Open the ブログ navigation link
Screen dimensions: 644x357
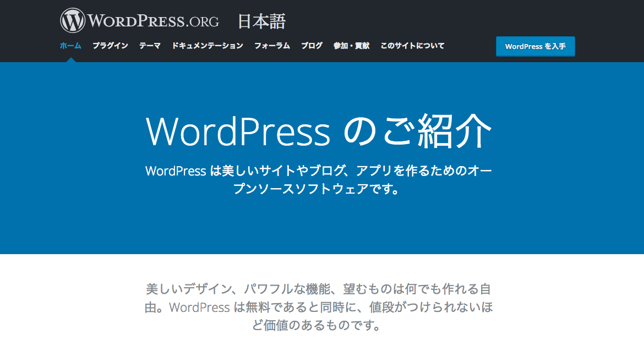(312, 46)
